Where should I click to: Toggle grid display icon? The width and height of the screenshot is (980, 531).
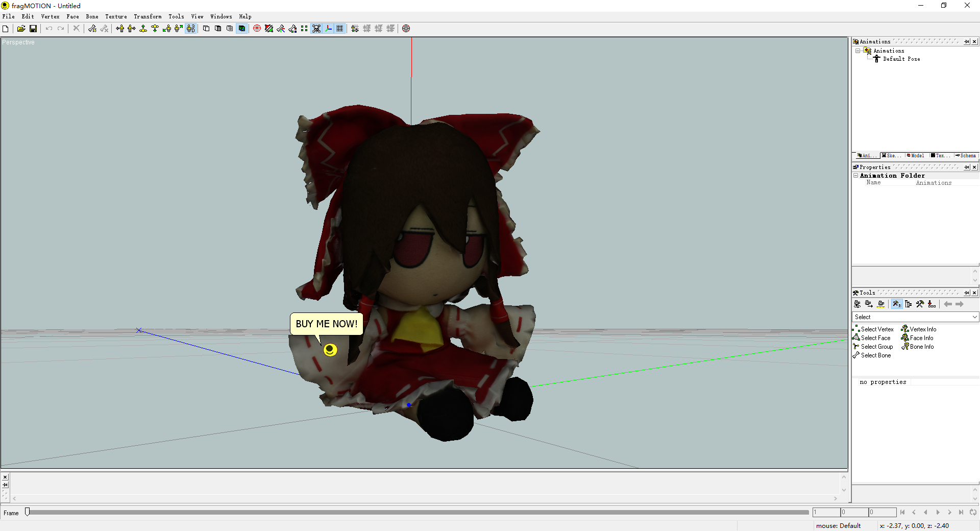(x=340, y=29)
